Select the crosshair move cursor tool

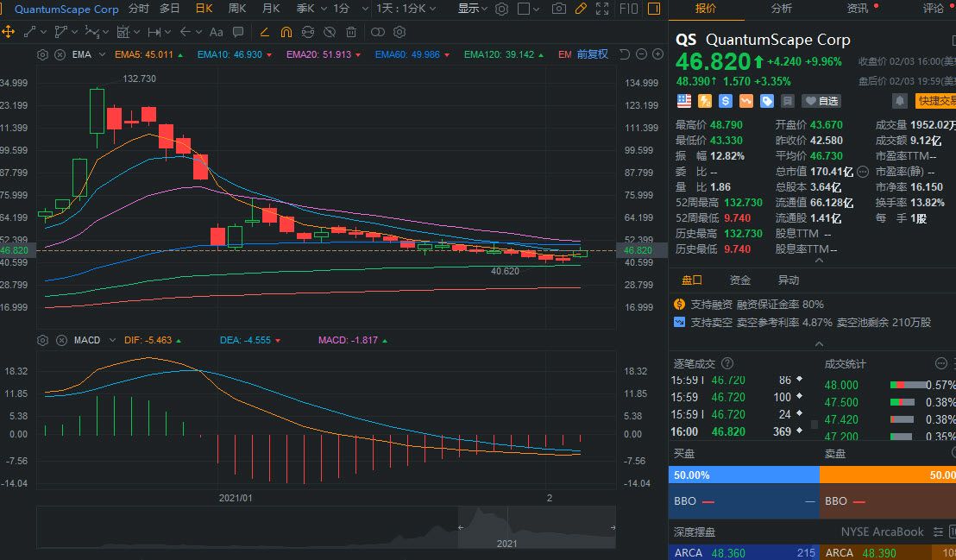coord(9,32)
